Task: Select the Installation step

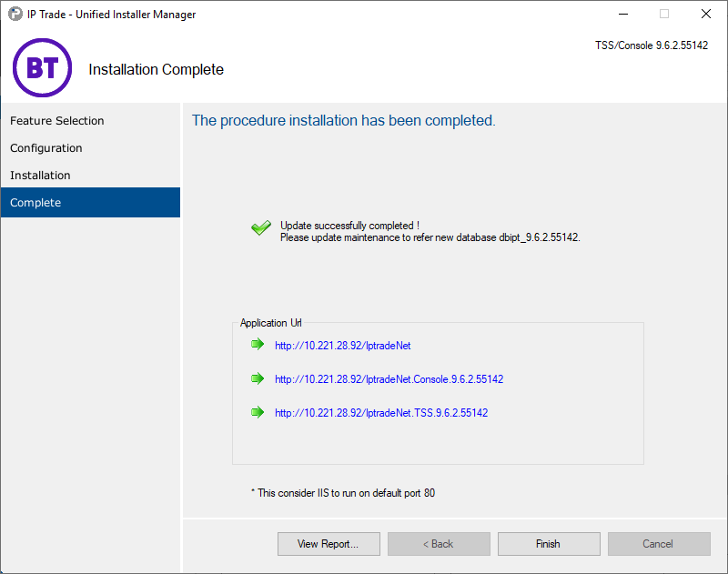Action: [90, 176]
